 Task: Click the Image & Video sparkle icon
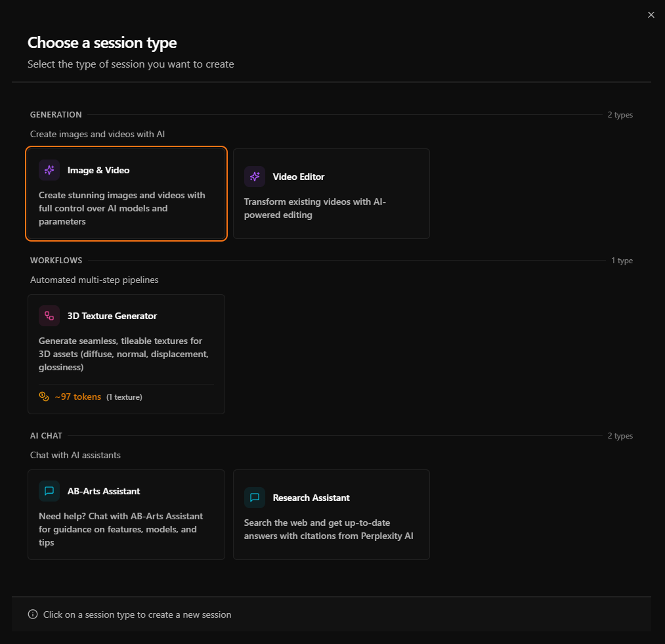tap(49, 170)
